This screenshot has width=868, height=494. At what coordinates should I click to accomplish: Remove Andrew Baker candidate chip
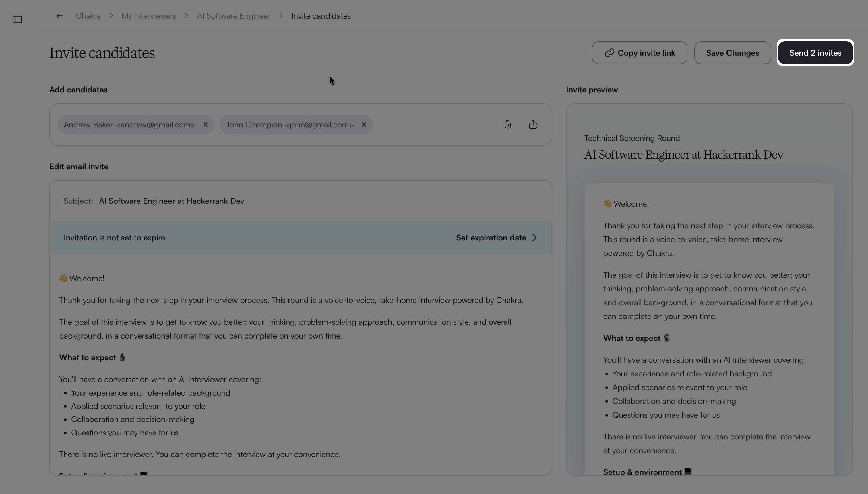click(x=205, y=125)
